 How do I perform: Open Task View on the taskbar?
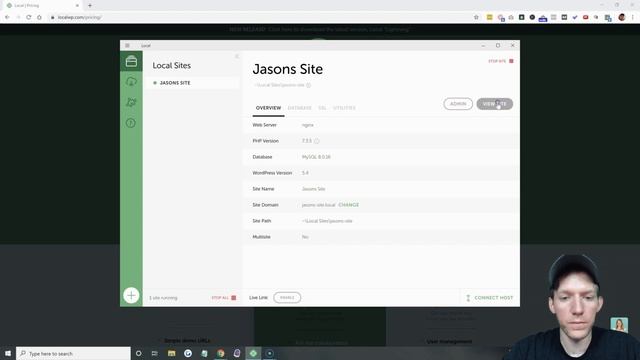(155, 353)
